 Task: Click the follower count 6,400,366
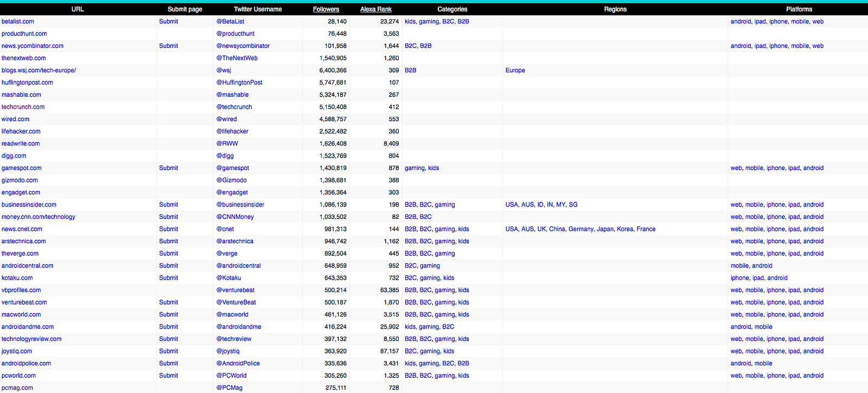pyautogui.click(x=333, y=71)
